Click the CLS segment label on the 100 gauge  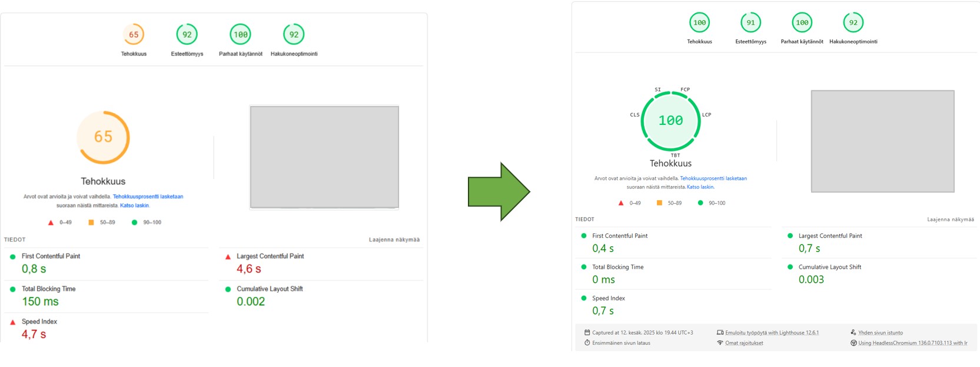[634, 115]
